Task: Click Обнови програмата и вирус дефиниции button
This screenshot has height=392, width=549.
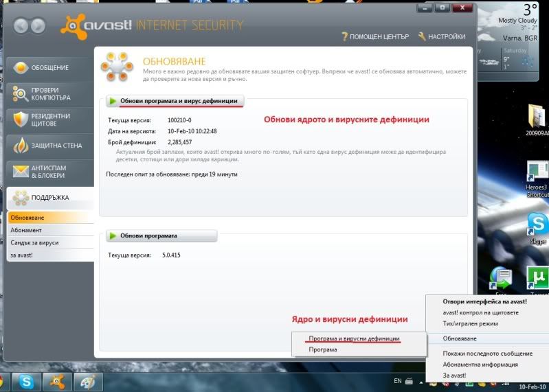Action: coord(175,101)
